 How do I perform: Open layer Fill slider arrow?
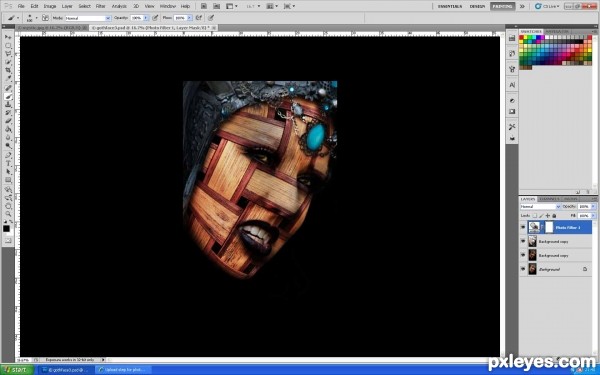tap(593, 216)
